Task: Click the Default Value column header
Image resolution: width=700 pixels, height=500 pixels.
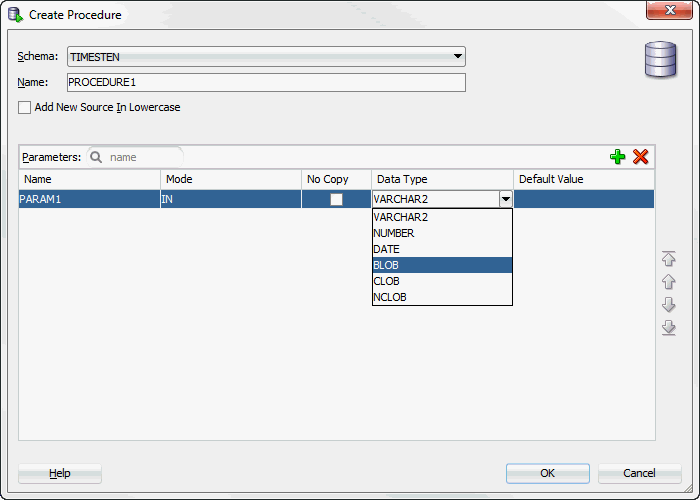Action: (x=584, y=179)
